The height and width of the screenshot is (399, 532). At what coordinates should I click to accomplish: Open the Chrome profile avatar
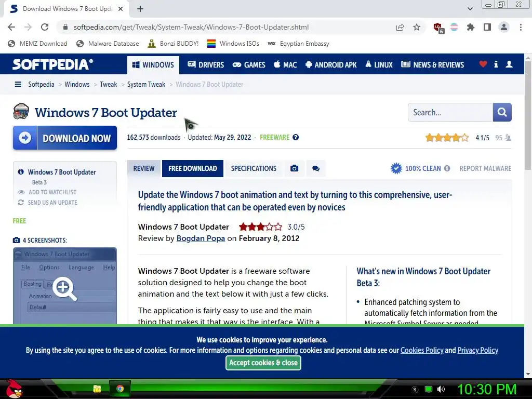tap(504, 27)
